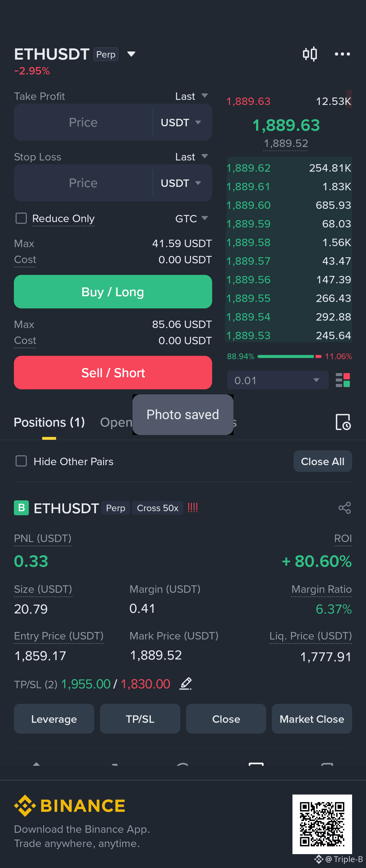Viewport: 366px width, 868px height.
Task: Enable the Reduce Only checkbox
Action: pyautogui.click(x=21, y=218)
